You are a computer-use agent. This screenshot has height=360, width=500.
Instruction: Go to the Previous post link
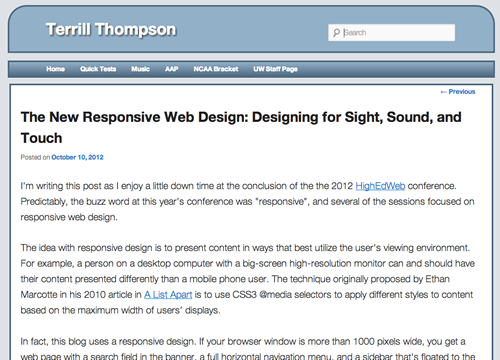458,91
